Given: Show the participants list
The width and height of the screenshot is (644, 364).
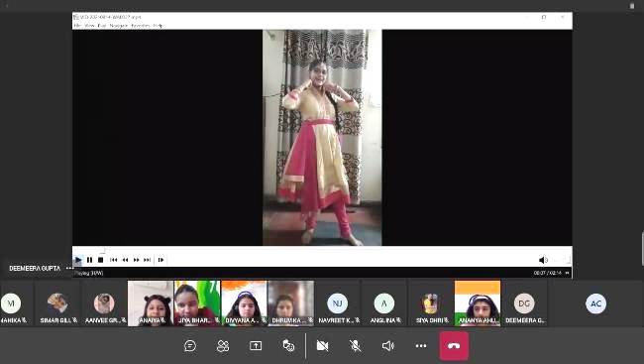Looking at the screenshot, I should tap(223, 346).
